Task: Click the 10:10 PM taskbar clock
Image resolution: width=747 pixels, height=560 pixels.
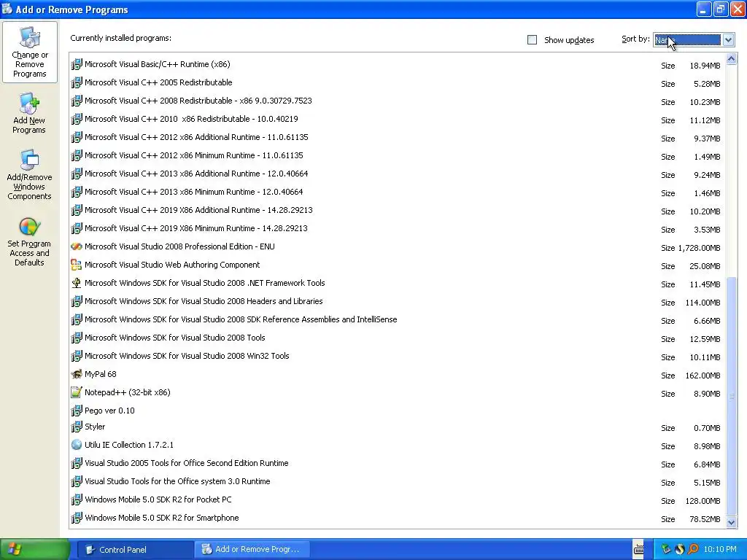Action: (x=720, y=550)
